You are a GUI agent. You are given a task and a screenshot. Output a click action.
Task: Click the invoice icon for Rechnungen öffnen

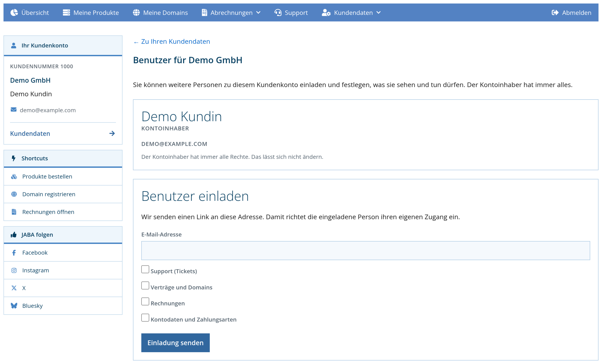tap(14, 212)
